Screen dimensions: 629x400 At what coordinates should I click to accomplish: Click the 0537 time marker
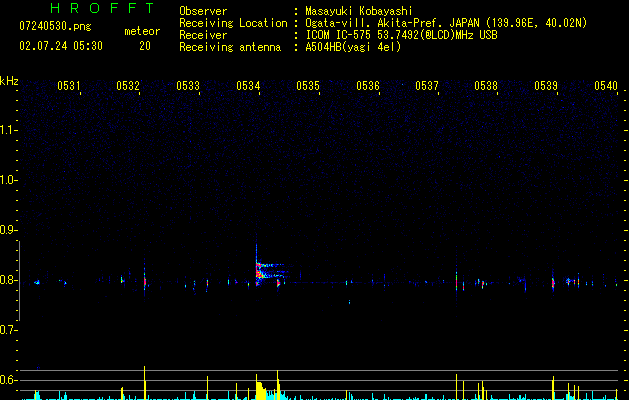pos(426,85)
